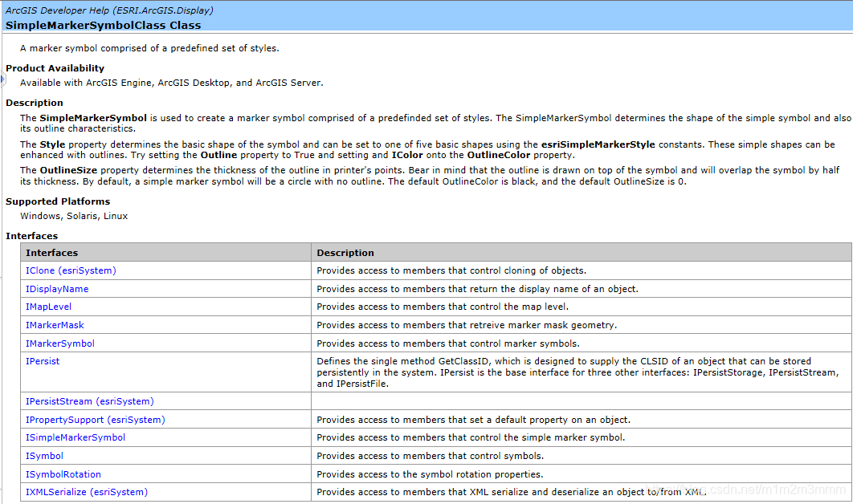
Task: Open the IMarkerMask interface page
Action: (55, 325)
